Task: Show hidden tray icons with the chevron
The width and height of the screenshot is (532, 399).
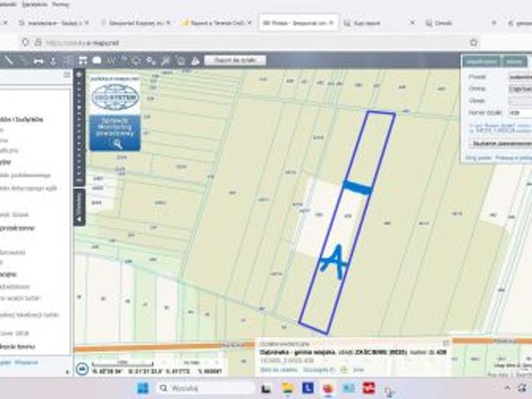Action: point(507,388)
